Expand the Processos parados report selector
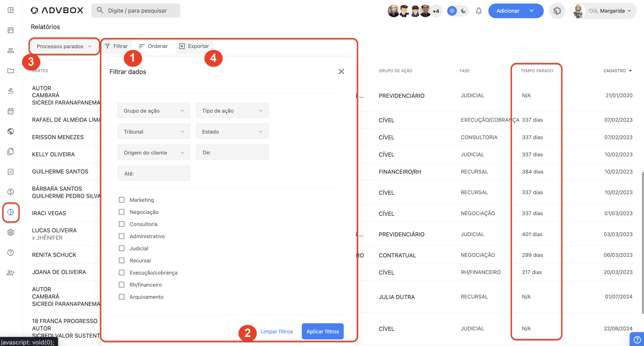Viewport: 644px width, 346px height. [64, 46]
